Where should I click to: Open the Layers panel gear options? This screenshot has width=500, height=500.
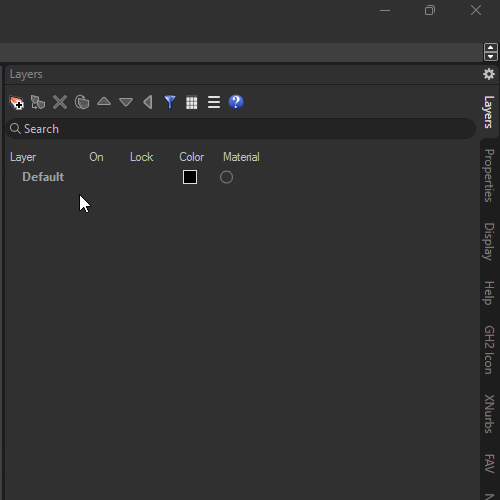[489, 74]
